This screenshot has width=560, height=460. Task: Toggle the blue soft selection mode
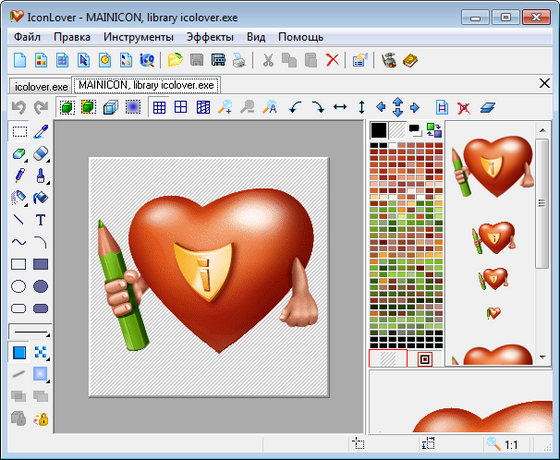[x=133, y=107]
